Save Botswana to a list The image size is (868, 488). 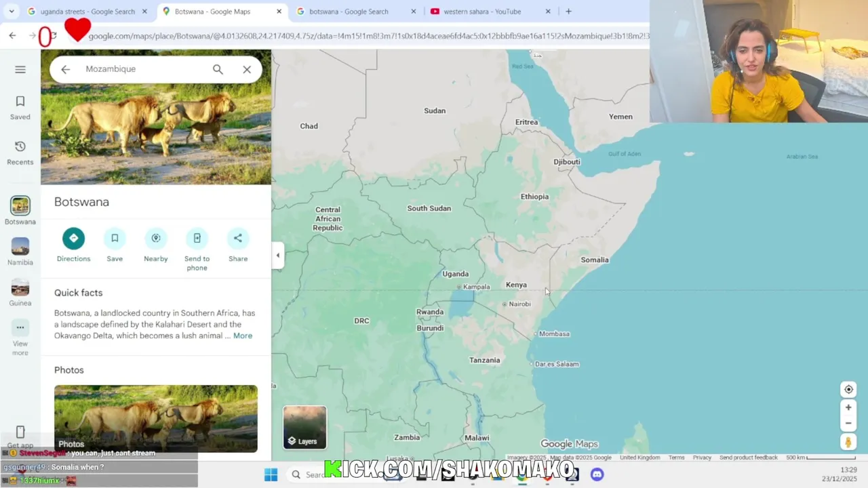point(115,246)
